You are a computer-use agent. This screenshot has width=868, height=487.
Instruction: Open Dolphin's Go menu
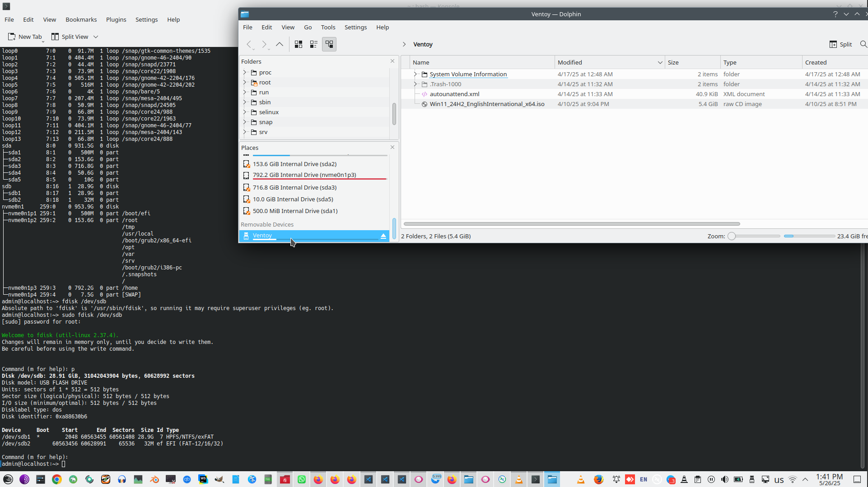(308, 27)
